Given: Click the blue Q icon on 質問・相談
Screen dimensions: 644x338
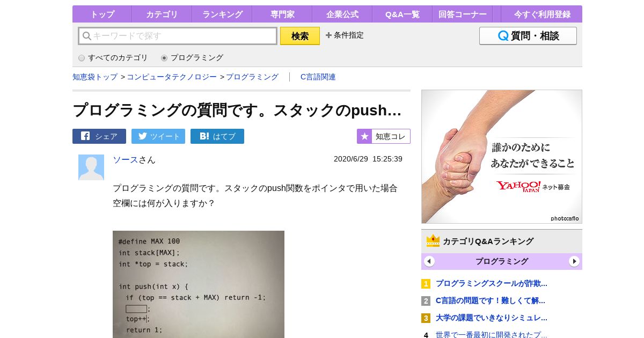Looking at the screenshot, I should [x=503, y=36].
